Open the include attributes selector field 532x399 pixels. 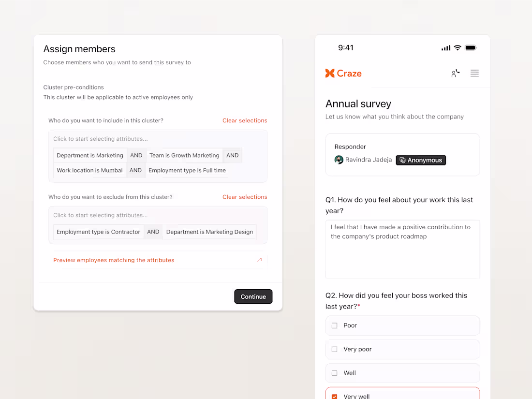pyautogui.click(x=158, y=139)
